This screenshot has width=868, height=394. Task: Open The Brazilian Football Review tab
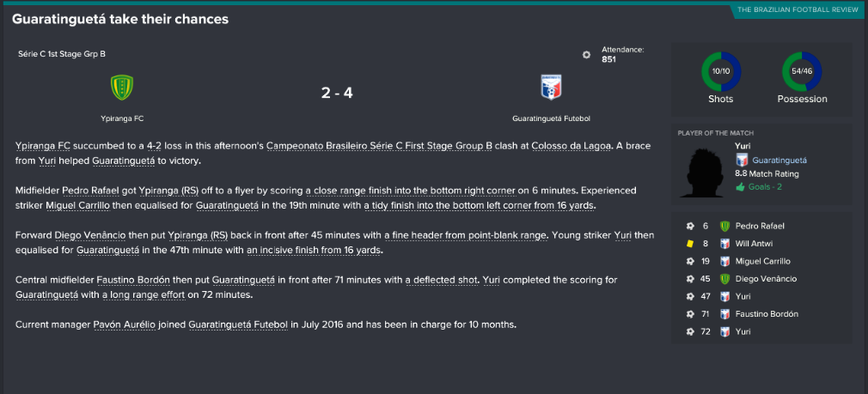[x=798, y=10]
